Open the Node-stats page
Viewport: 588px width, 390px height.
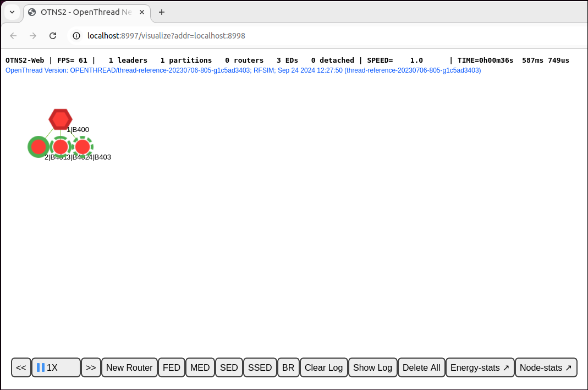pos(546,367)
